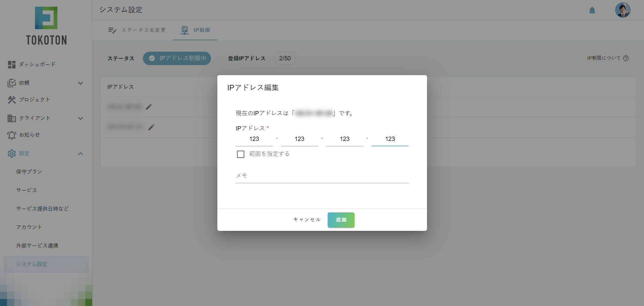The height and width of the screenshot is (306, 644).
Task: Select the IP制限 tab
Action: pyautogui.click(x=195, y=30)
